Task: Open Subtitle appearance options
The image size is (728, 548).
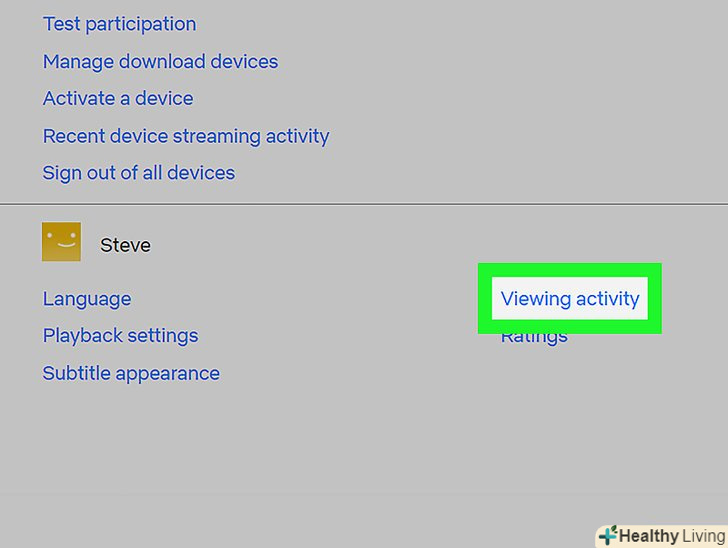Action: 131,373
